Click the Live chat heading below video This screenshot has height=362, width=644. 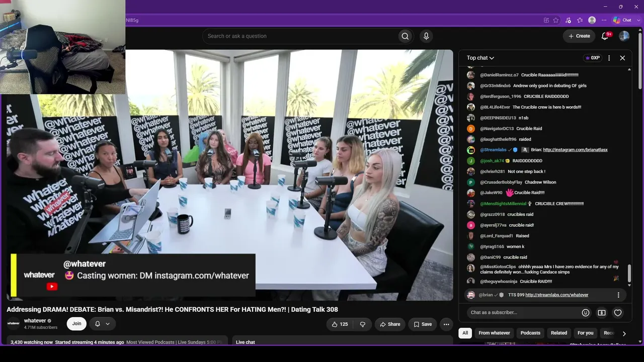246,342
